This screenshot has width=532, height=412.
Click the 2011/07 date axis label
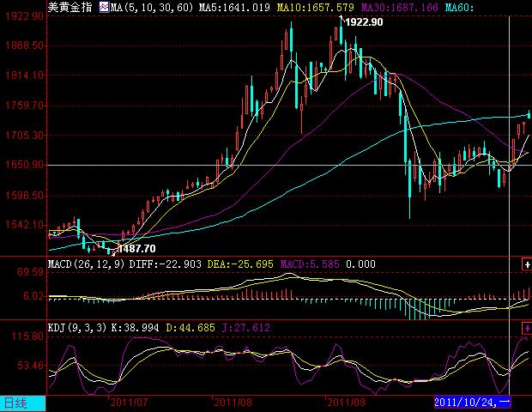click(129, 403)
